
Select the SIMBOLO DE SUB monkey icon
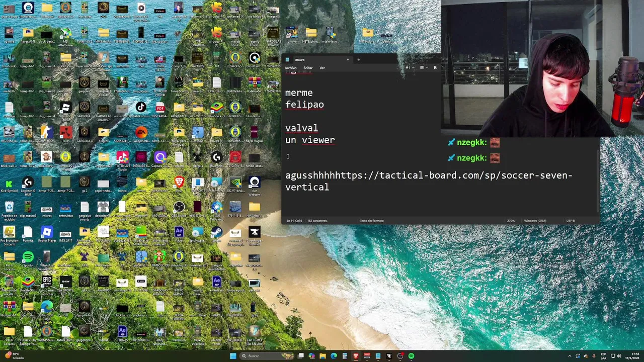click(x=160, y=259)
